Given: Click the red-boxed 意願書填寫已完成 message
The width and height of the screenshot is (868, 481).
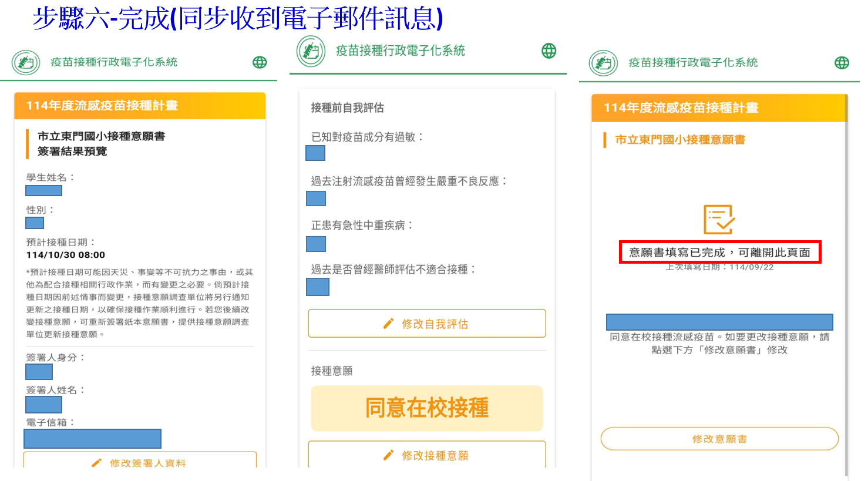Looking at the screenshot, I should click(x=719, y=253).
